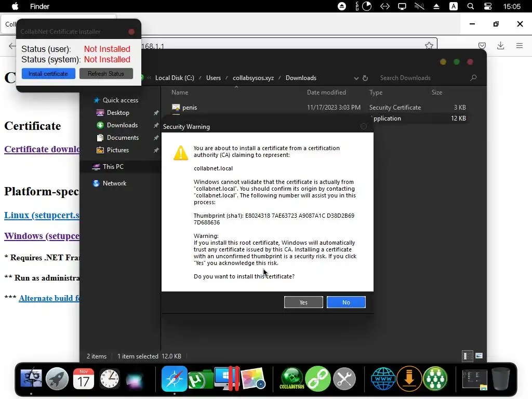Click the browser back arrow
532x399 pixels.
(12, 46)
